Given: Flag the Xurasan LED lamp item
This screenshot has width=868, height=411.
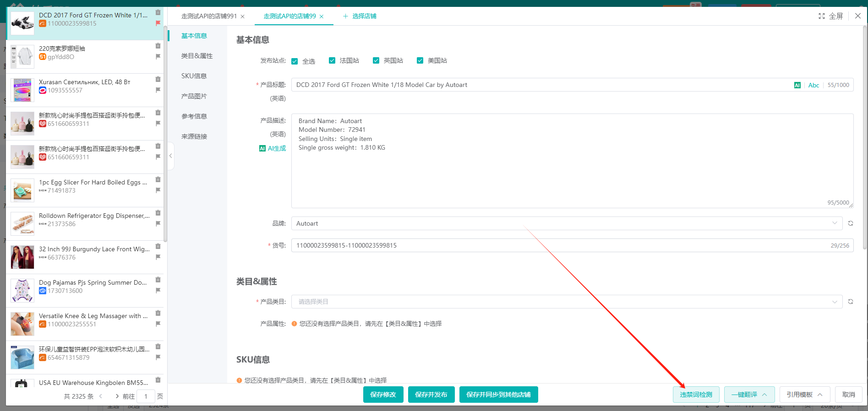Looking at the screenshot, I should pos(158,90).
